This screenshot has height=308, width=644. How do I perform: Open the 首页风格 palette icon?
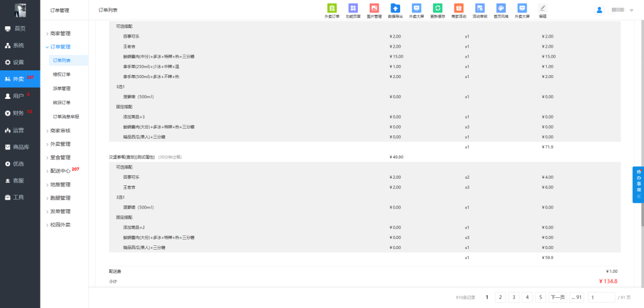coord(501,9)
